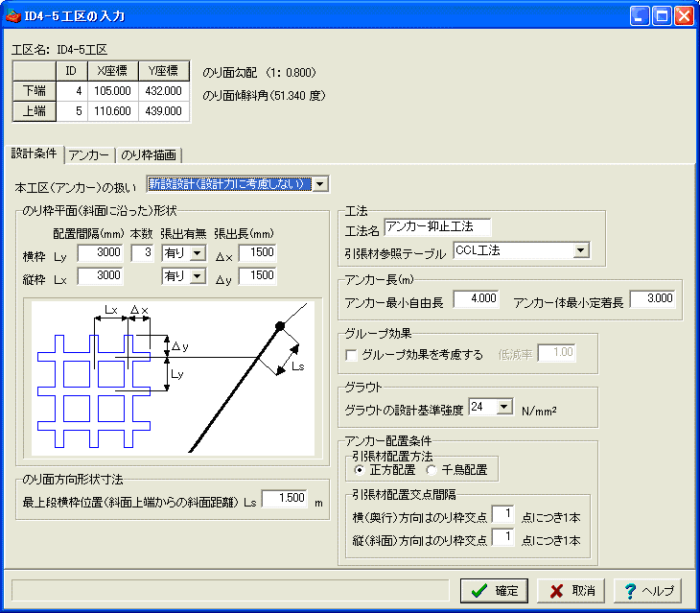Select 千鳥配置 radio button

click(x=431, y=470)
